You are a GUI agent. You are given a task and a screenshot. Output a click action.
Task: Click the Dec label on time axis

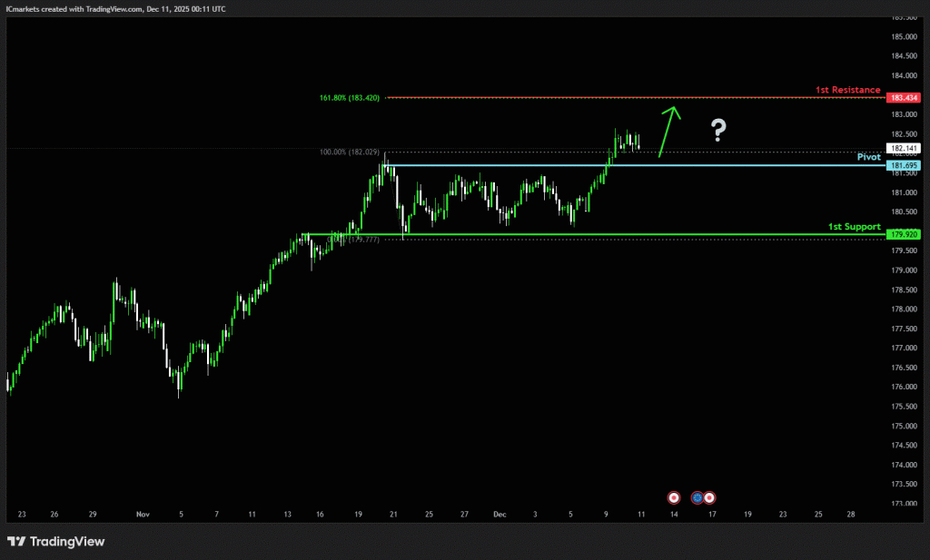[x=500, y=514]
